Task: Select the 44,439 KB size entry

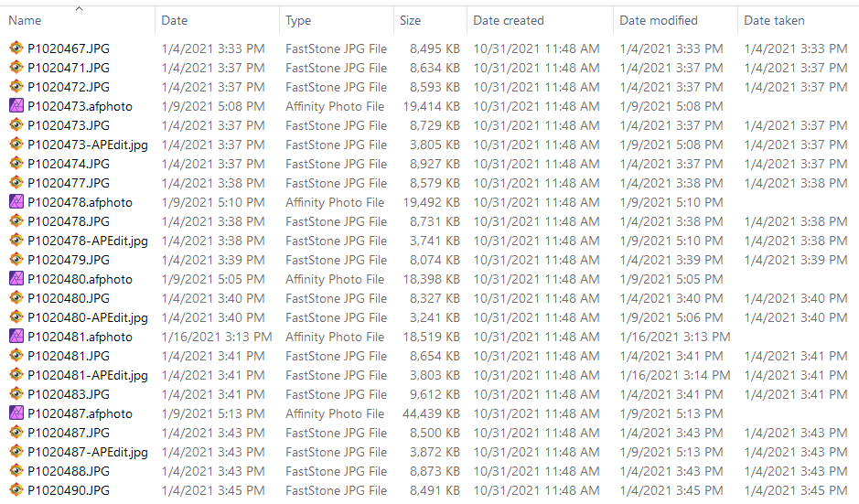Action: 431,413
